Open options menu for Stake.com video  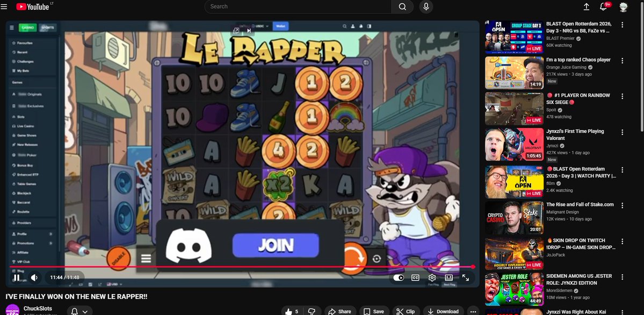tap(622, 205)
